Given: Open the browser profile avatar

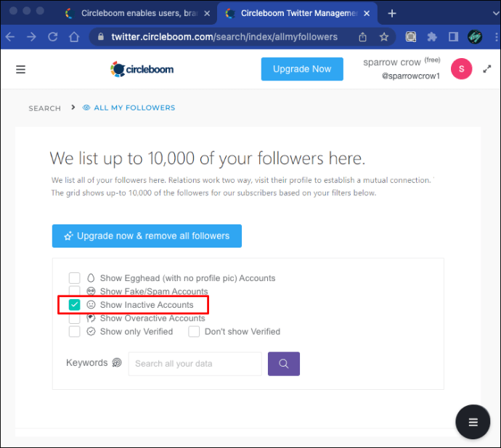Looking at the screenshot, I should point(475,37).
